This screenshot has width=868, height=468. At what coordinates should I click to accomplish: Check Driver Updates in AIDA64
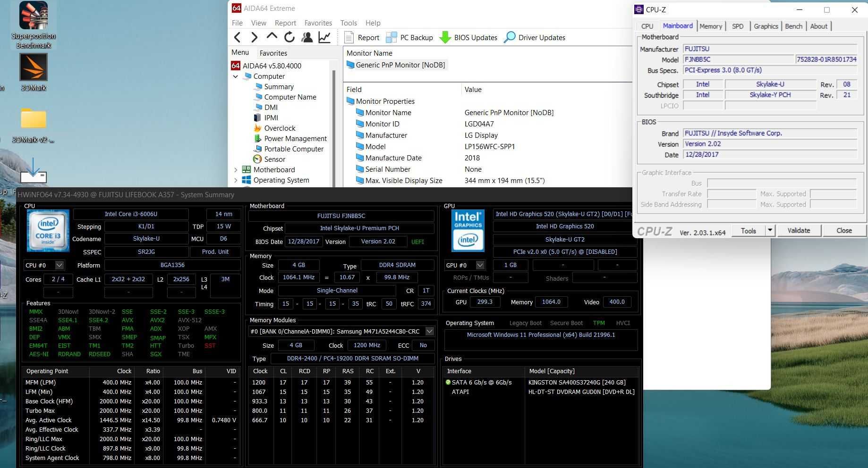(535, 37)
